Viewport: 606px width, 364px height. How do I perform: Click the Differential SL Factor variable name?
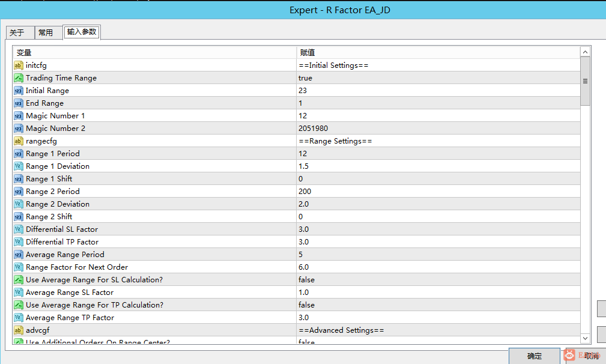coord(62,229)
